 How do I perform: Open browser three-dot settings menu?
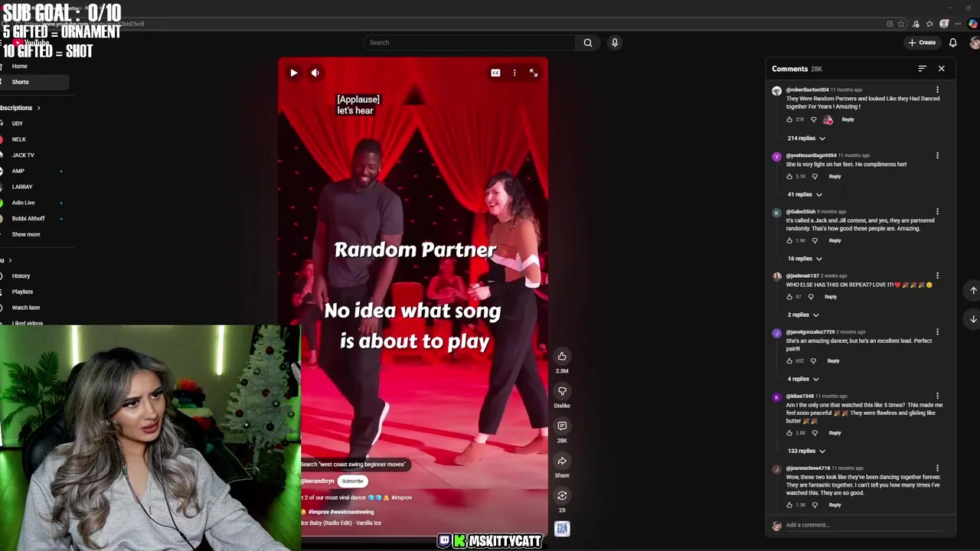point(959,24)
